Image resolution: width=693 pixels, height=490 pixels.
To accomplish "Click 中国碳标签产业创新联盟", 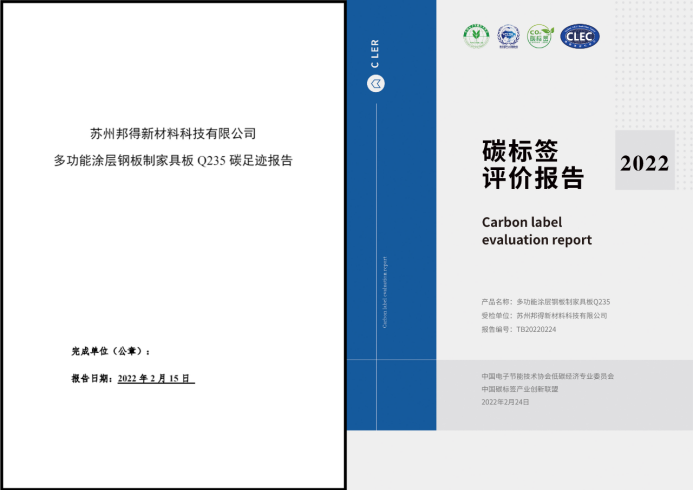I will coord(520,389).
